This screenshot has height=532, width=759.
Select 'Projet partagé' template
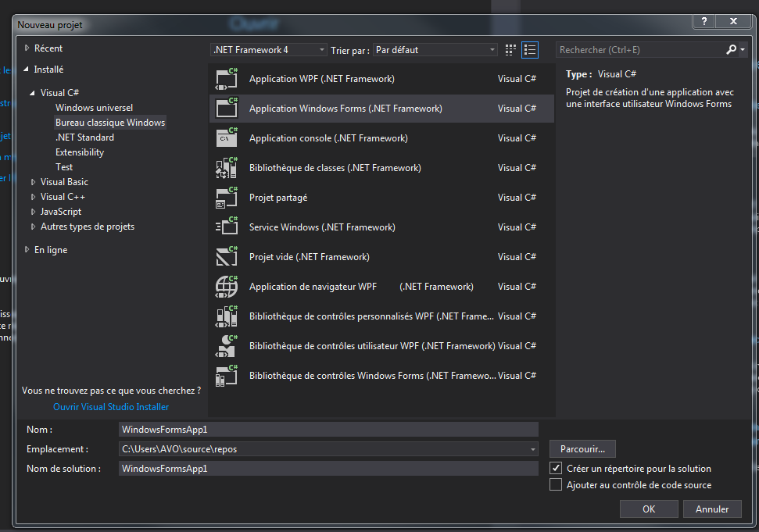coord(381,198)
